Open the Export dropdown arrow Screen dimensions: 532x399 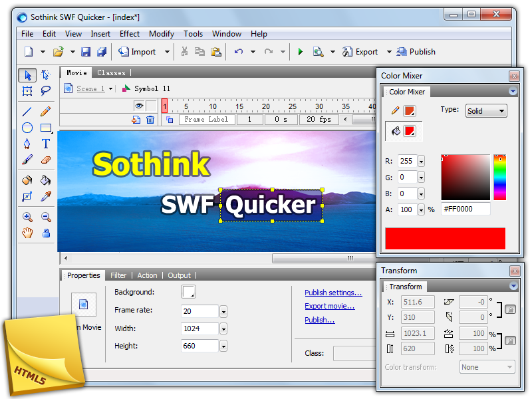tap(389, 52)
